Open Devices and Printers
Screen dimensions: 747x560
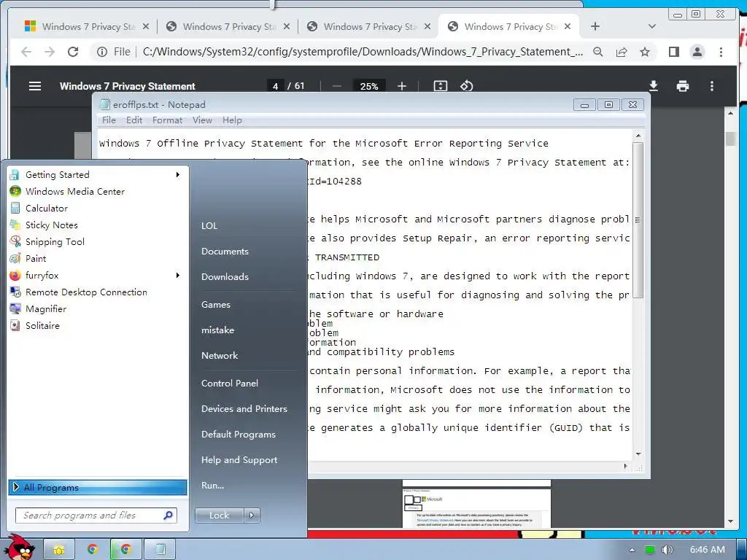pos(244,409)
